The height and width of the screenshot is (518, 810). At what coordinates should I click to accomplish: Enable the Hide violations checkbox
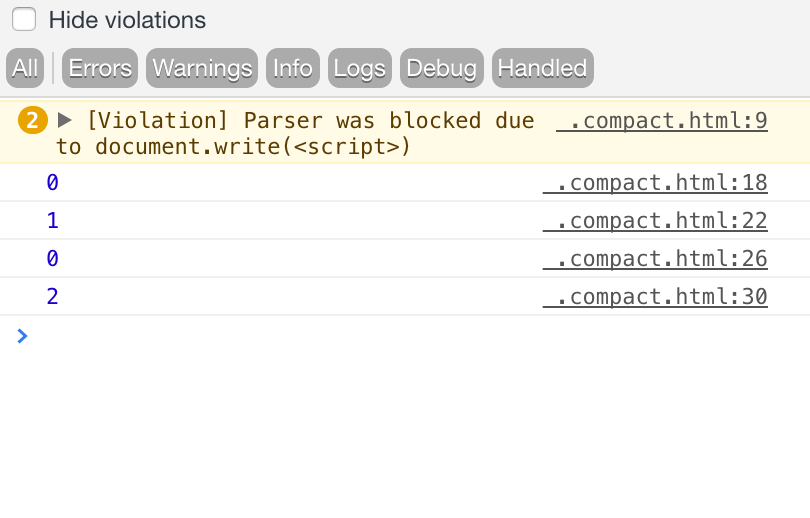[24, 19]
